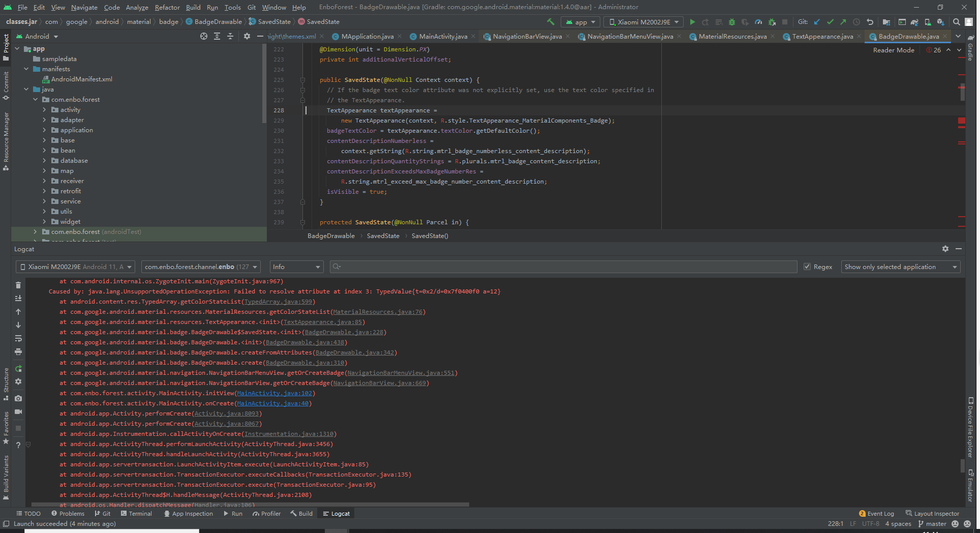980x533 pixels.
Task: Open the com.enbo.forest.channel.enbo process dropdown
Action: tap(201, 266)
